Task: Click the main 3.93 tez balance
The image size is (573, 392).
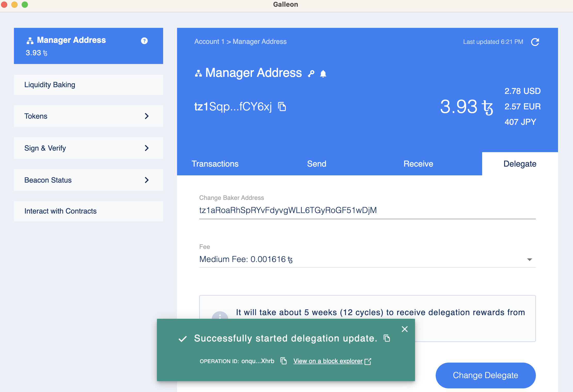Action: (466, 107)
